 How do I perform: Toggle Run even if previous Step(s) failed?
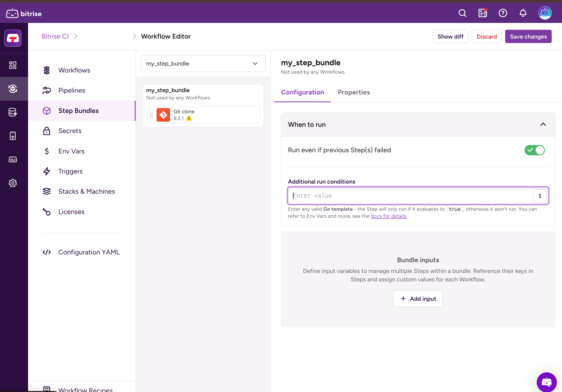point(534,150)
